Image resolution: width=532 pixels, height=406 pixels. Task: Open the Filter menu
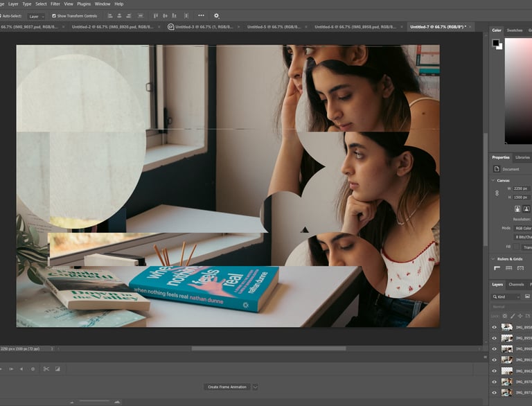pyautogui.click(x=55, y=3)
